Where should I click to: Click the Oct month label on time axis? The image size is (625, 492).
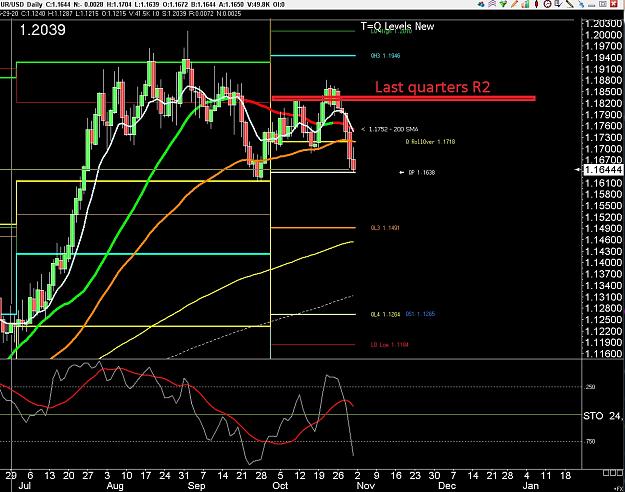pos(280,486)
